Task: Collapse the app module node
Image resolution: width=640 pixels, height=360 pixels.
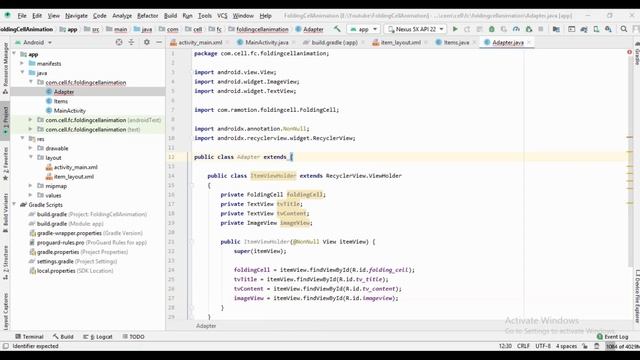Action: 15,54
